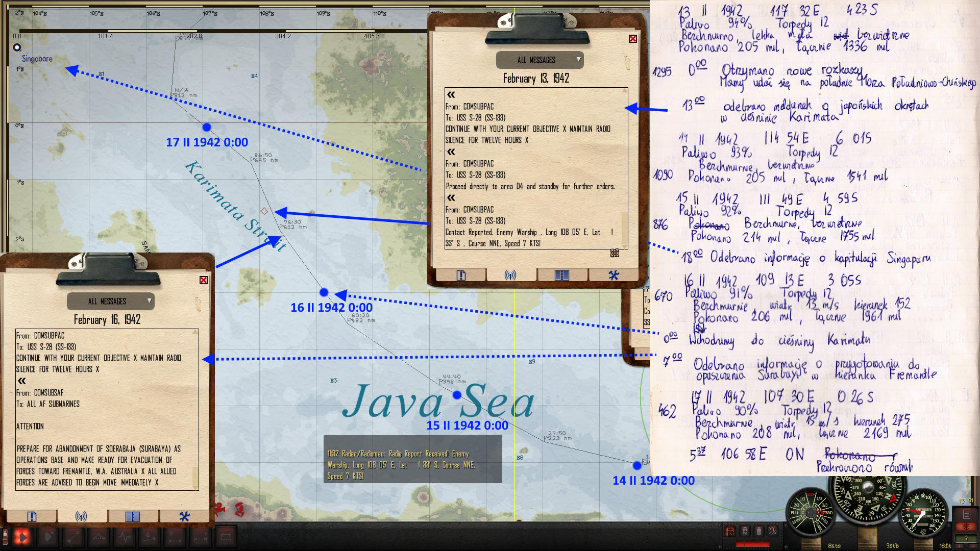Expand ALL MESSAGES dropdown on February 16 clipboard

coord(149,301)
